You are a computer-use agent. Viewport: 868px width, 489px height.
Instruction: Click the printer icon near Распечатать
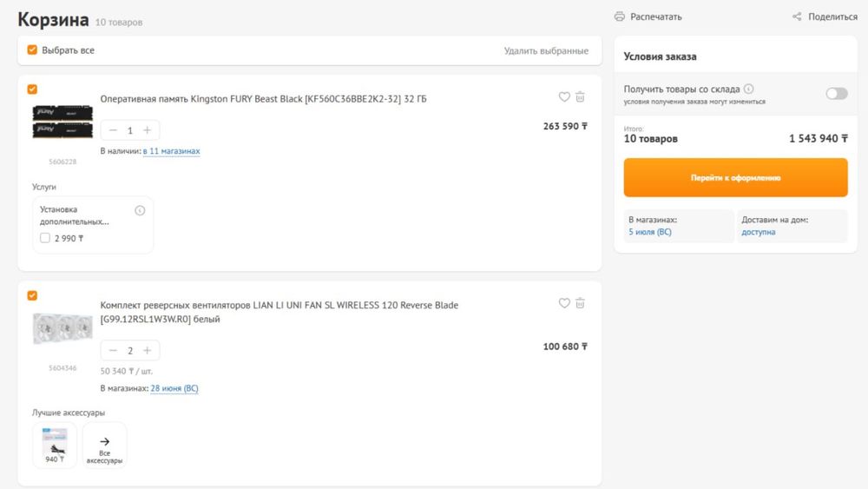point(620,17)
